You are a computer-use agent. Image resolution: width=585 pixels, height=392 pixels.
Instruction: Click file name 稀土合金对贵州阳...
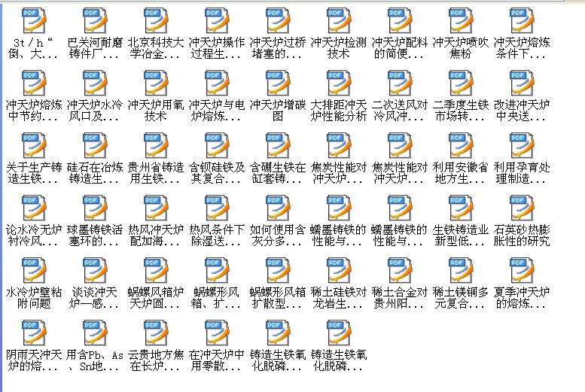tap(400, 298)
